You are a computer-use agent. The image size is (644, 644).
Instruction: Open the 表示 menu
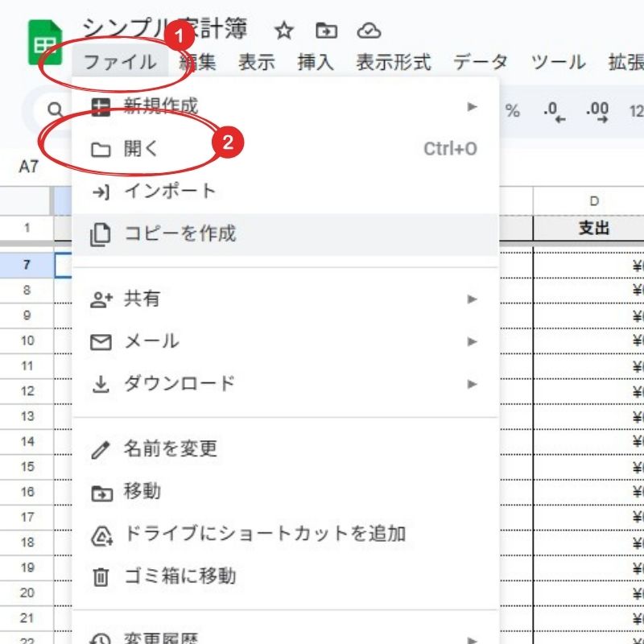pyautogui.click(x=257, y=63)
